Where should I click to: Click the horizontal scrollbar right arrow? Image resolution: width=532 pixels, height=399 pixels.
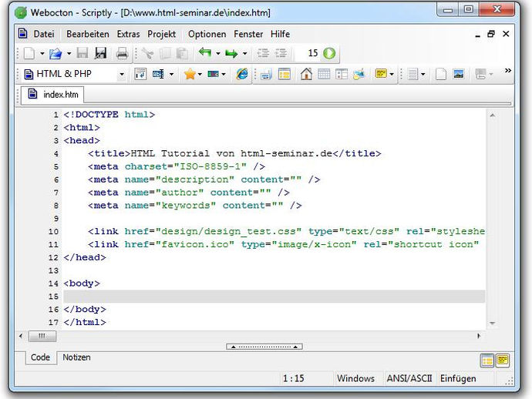point(479,336)
